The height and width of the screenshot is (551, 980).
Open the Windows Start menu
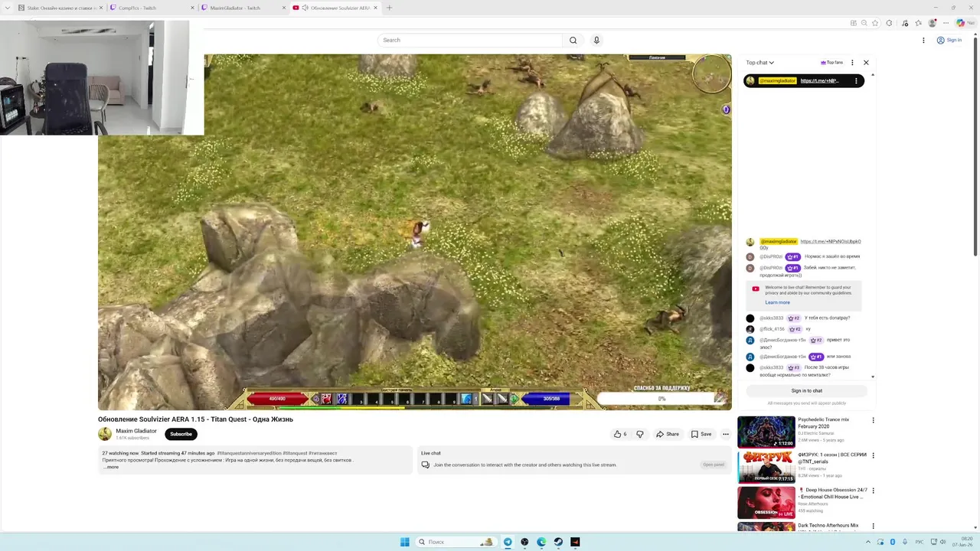pyautogui.click(x=404, y=542)
